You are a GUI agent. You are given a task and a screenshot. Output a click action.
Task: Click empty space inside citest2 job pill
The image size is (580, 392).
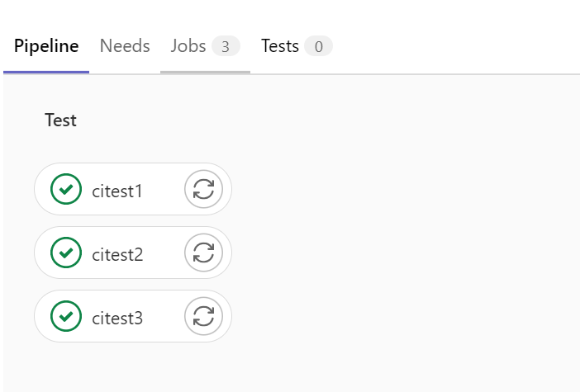pos(163,253)
